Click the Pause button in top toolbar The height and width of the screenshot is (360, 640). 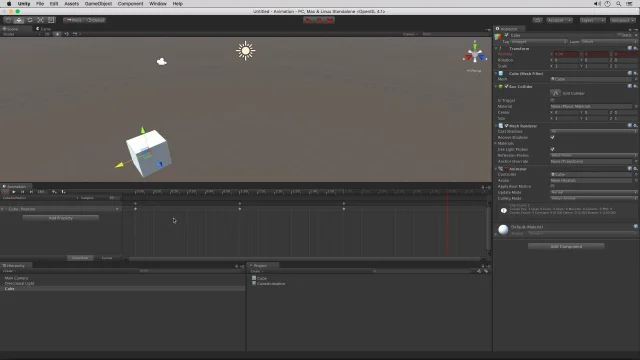(319, 20)
